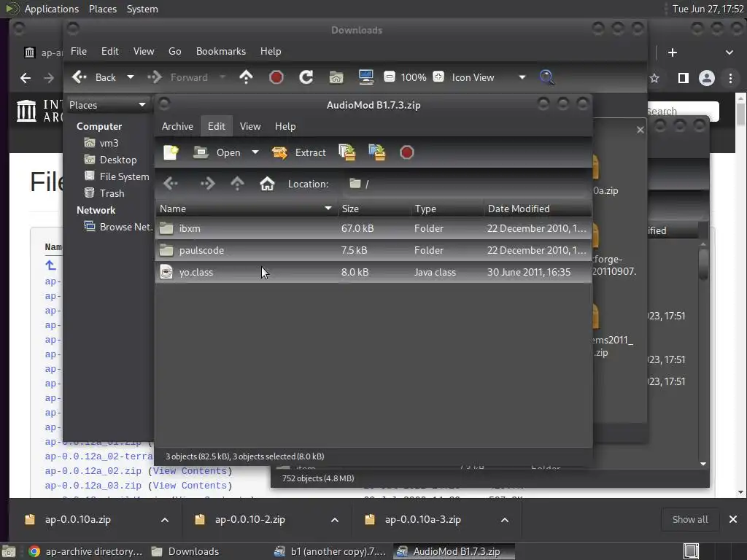Viewport: 747px width, 560px height.
Task: Sort by the Size column header
Action: pyautogui.click(x=374, y=209)
